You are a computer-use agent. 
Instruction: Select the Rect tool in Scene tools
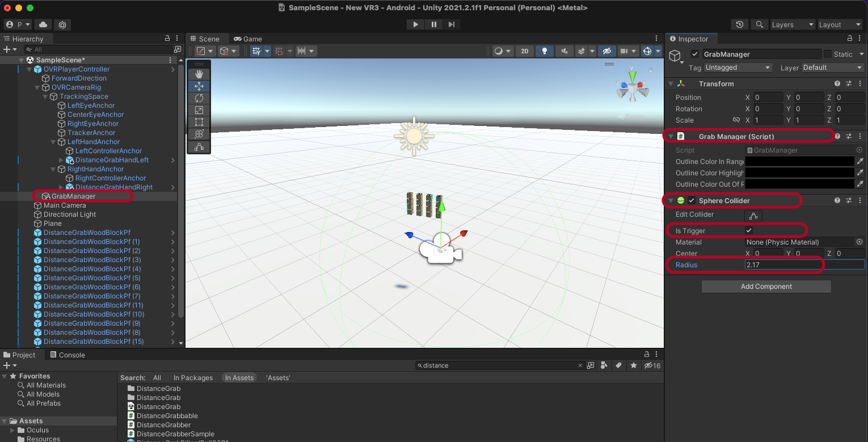[x=199, y=122]
